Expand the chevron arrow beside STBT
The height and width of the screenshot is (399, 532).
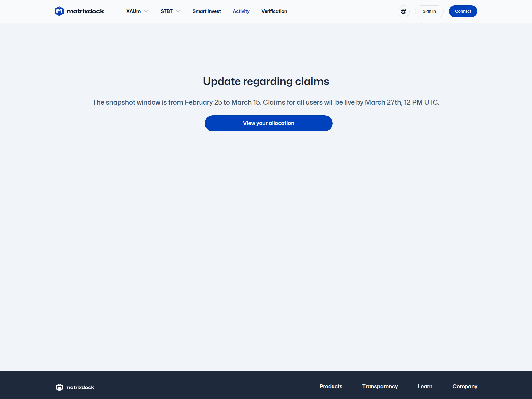click(178, 11)
